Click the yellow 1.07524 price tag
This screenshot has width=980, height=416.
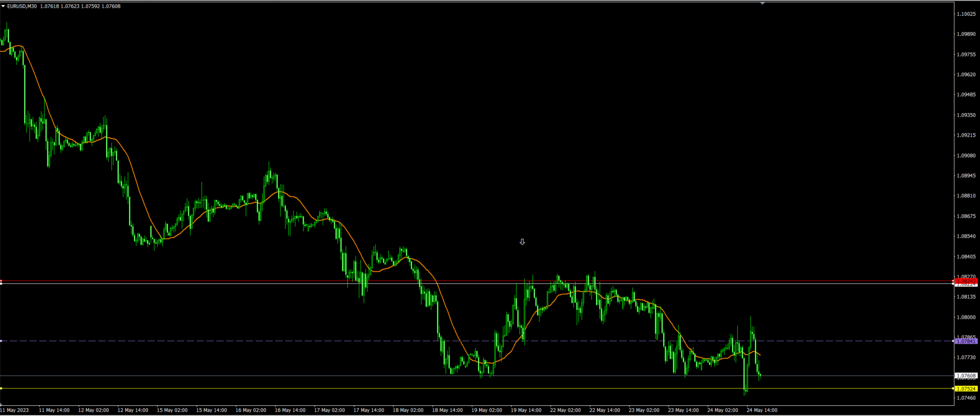[966, 389]
